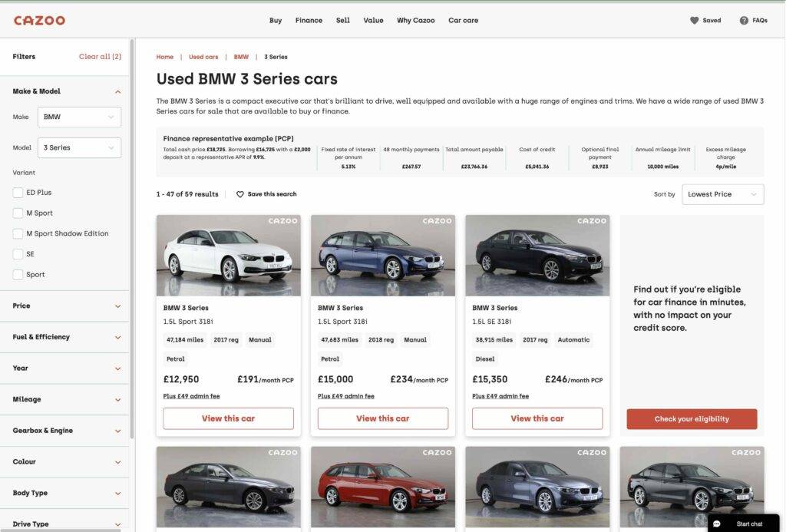The height and width of the screenshot is (532, 786).
Task: Click the Clear all (2) link
Action: pyautogui.click(x=99, y=55)
